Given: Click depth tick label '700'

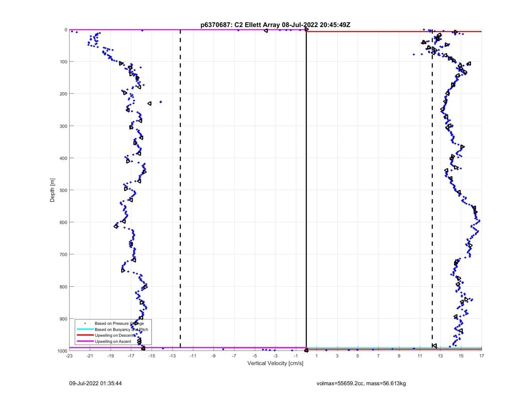Looking at the screenshot, I should pos(63,254).
